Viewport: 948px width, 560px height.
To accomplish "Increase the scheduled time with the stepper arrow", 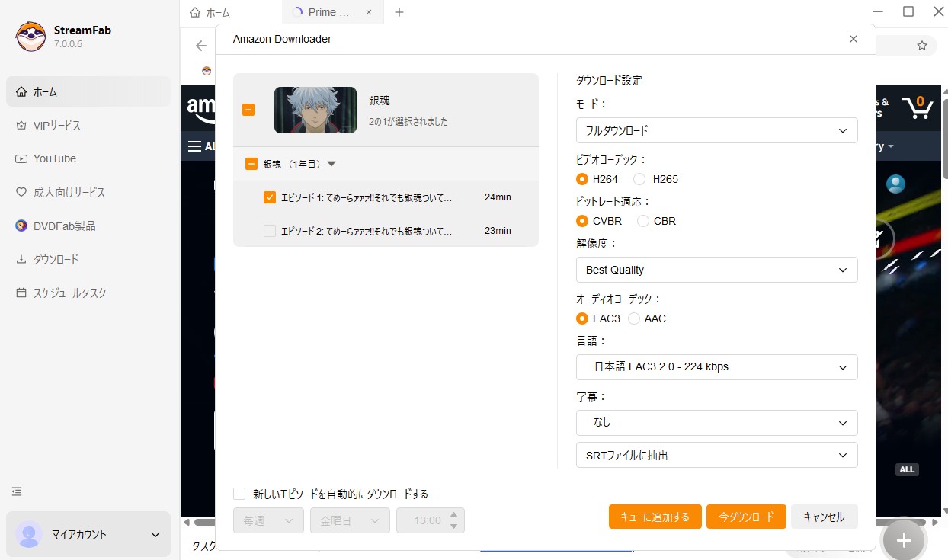I will pyautogui.click(x=453, y=516).
